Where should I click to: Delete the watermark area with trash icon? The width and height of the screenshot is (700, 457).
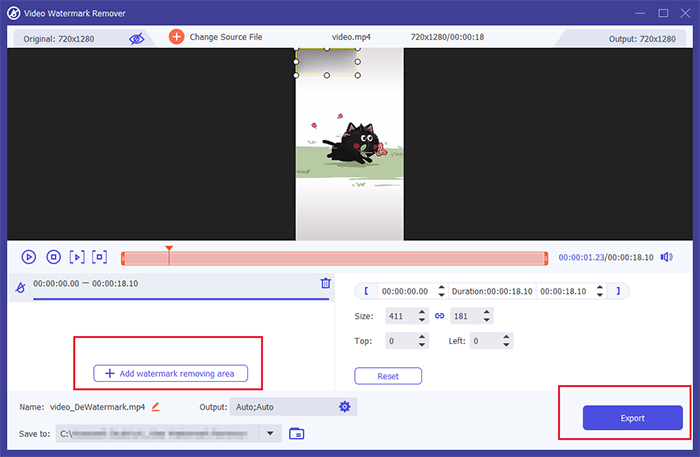click(x=326, y=283)
